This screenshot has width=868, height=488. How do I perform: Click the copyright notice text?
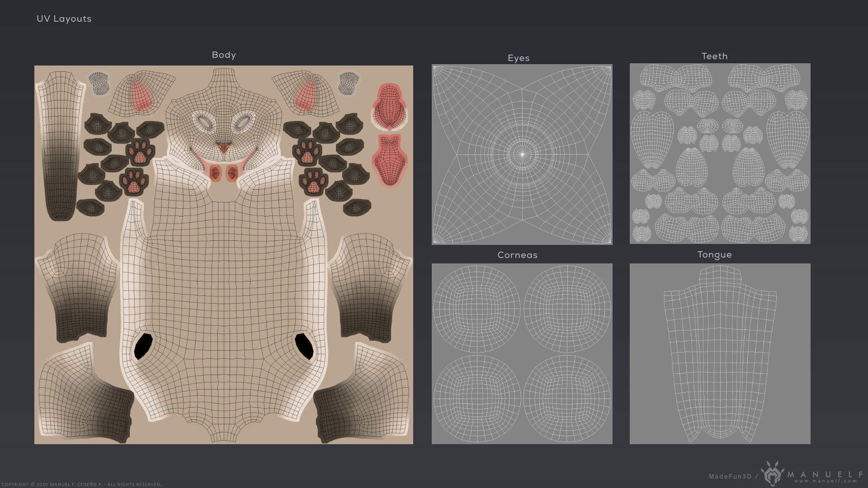81,484
